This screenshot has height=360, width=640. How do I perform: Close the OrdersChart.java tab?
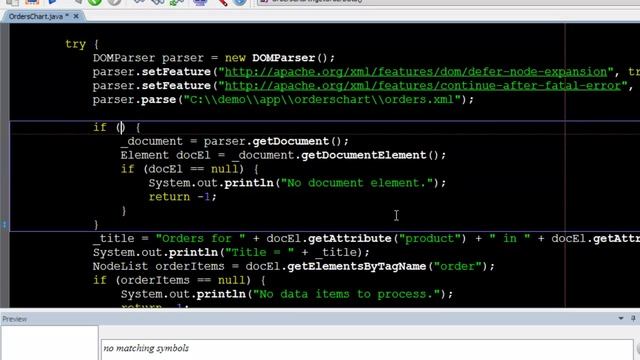76,17
